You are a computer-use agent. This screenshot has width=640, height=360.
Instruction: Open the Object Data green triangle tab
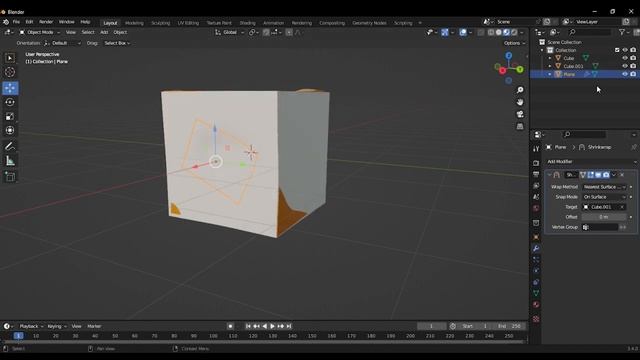(536, 293)
